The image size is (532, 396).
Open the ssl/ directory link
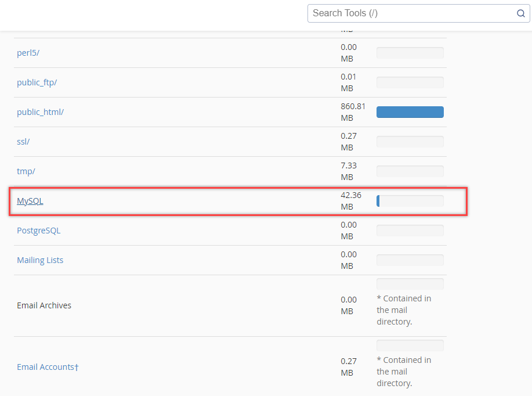click(x=23, y=141)
